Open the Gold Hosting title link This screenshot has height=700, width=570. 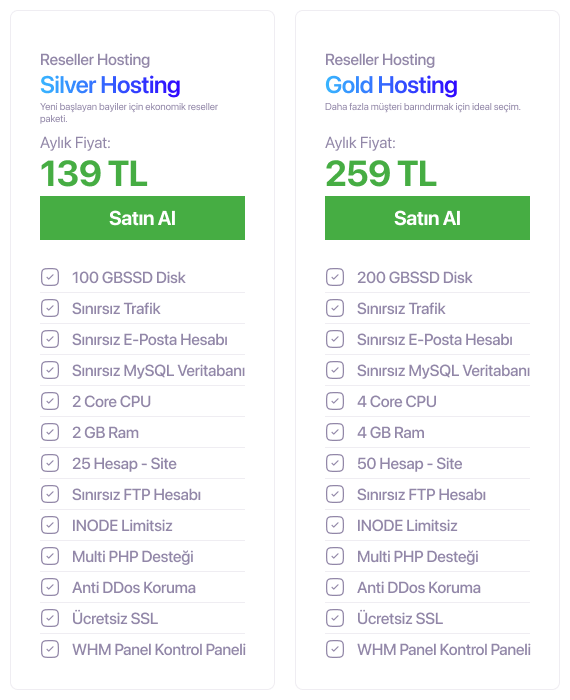[391, 85]
